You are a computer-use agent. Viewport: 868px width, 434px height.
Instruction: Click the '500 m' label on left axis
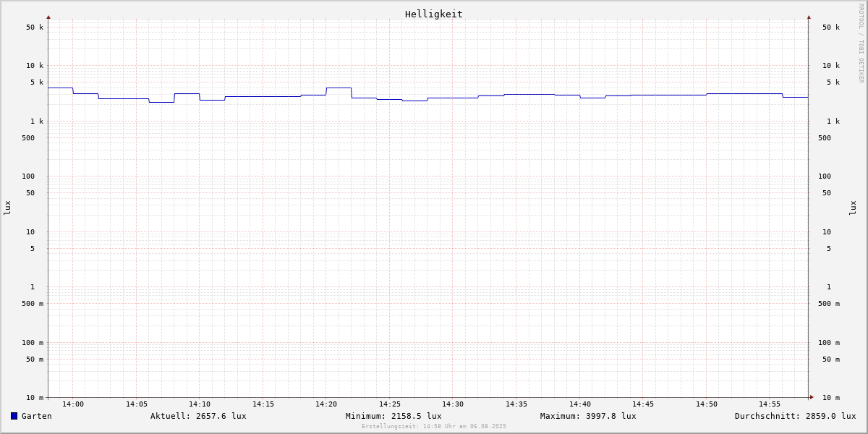(x=33, y=304)
